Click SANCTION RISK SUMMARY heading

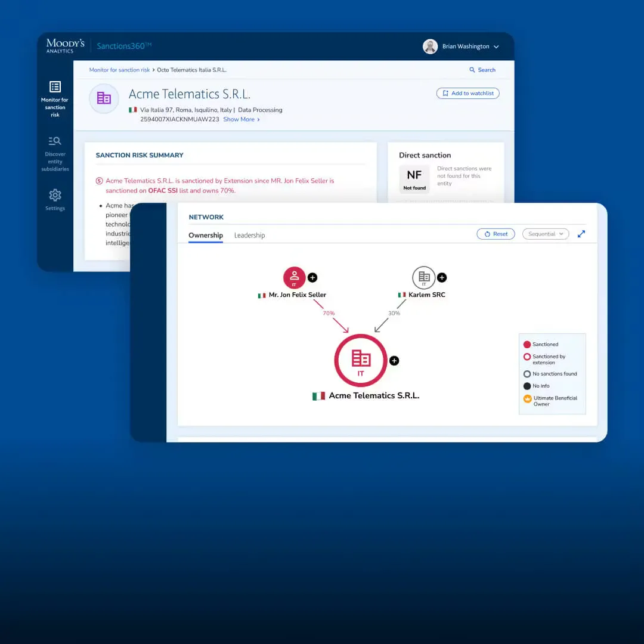tap(140, 155)
